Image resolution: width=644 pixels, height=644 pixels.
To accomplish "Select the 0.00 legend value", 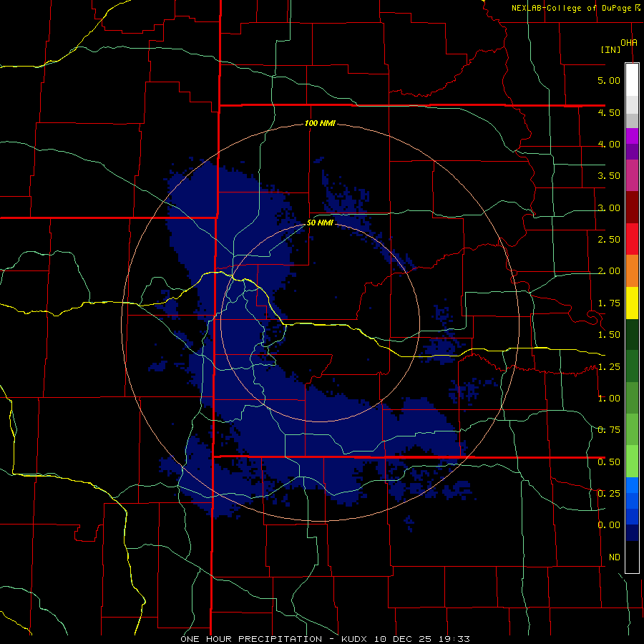I will (609, 525).
